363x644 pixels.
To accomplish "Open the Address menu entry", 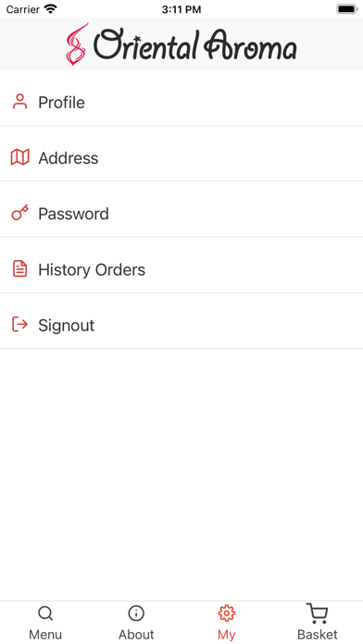I will tap(181, 157).
